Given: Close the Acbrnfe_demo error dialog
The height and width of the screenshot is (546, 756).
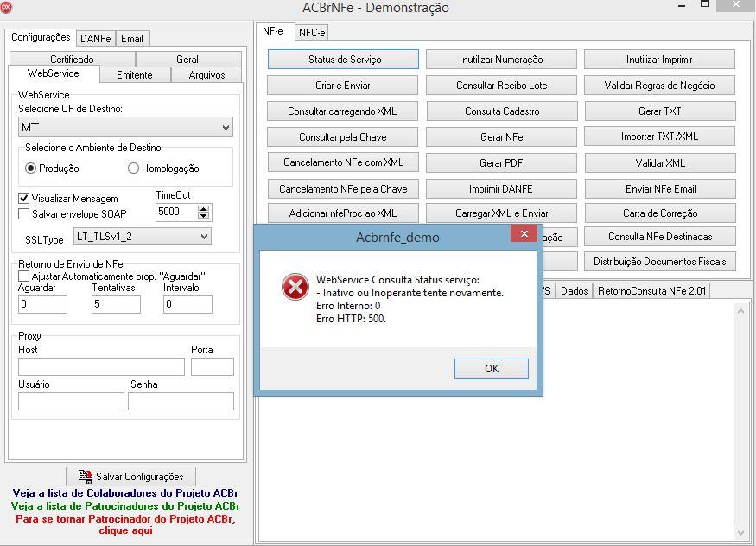Looking at the screenshot, I should 524,234.
